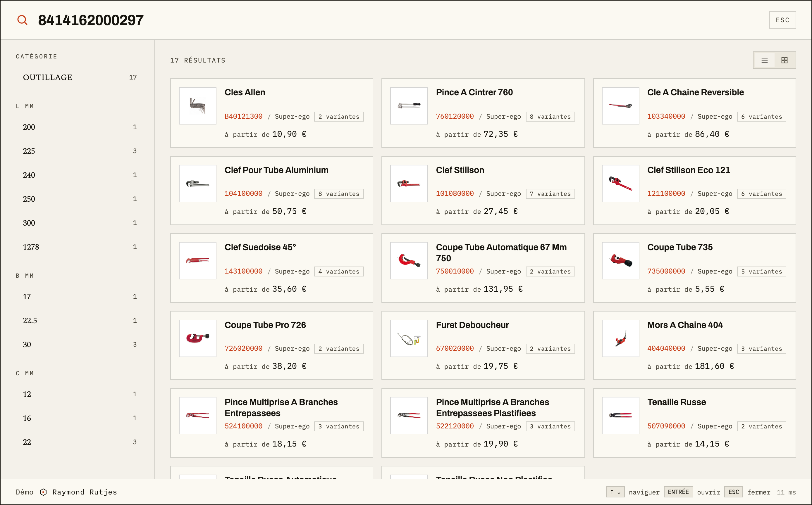Viewport: 812px width, 505px height.
Task: Select C MM filter value 12
Action: pos(80,394)
